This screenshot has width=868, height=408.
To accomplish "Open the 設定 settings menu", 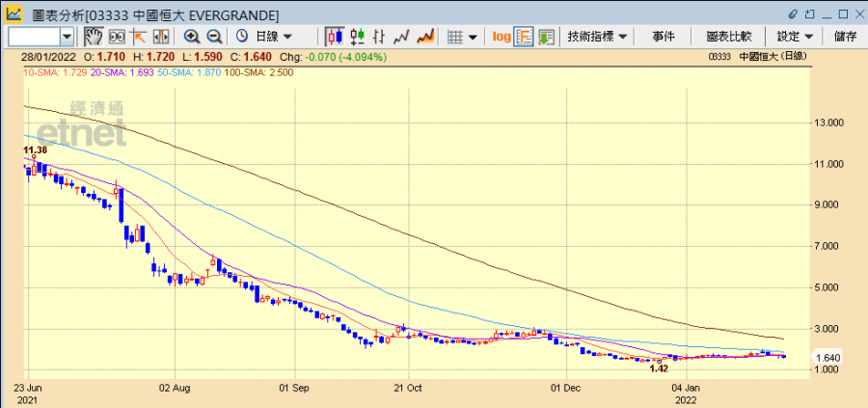I will click(x=796, y=36).
